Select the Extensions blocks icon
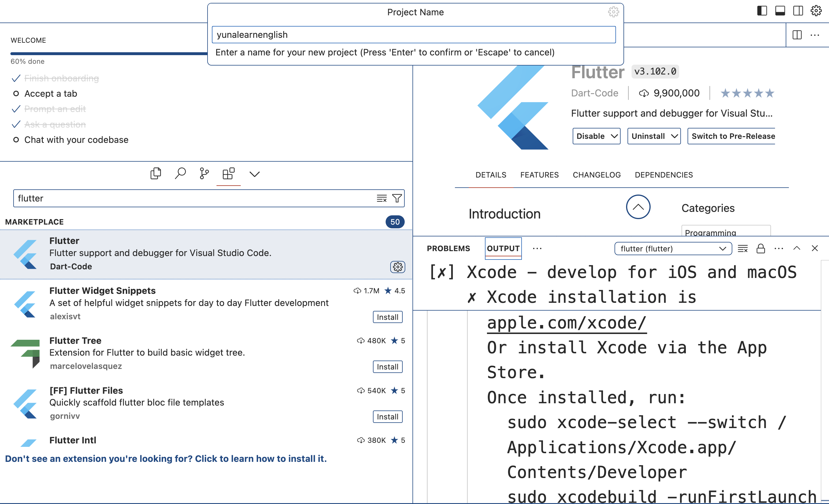Screen dimensions: 829x504 [228, 173]
